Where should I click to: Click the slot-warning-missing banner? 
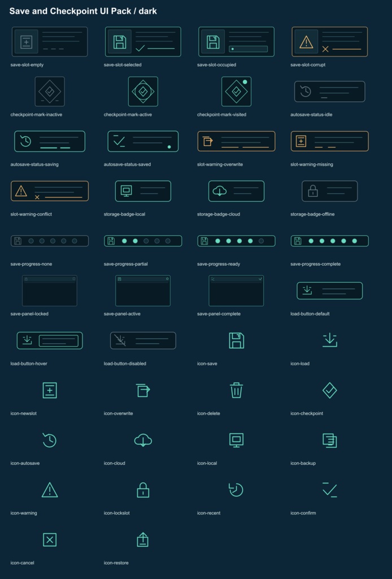point(330,141)
